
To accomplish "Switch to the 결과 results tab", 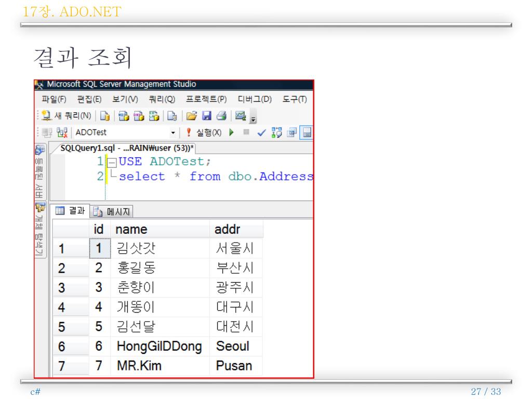I will (x=70, y=211).
